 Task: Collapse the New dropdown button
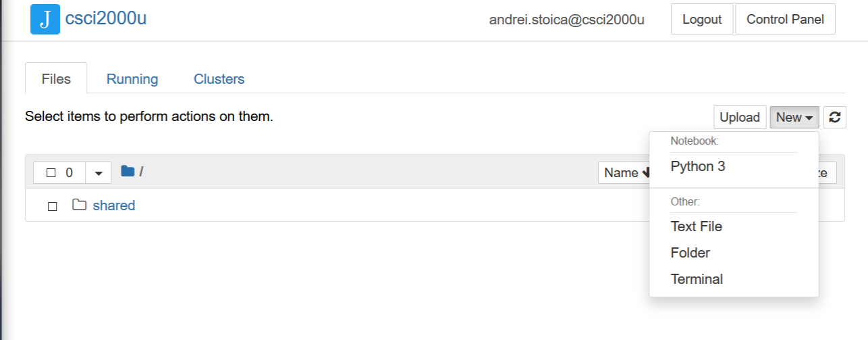click(x=794, y=117)
